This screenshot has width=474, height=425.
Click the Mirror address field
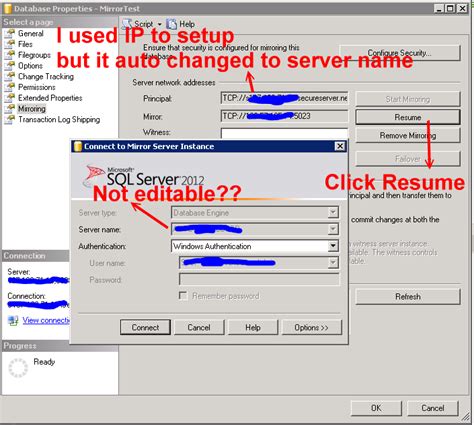click(x=284, y=116)
